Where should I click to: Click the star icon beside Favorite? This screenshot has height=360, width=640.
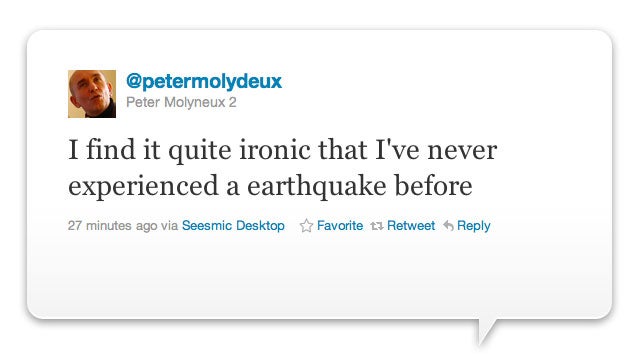pyautogui.click(x=306, y=226)
